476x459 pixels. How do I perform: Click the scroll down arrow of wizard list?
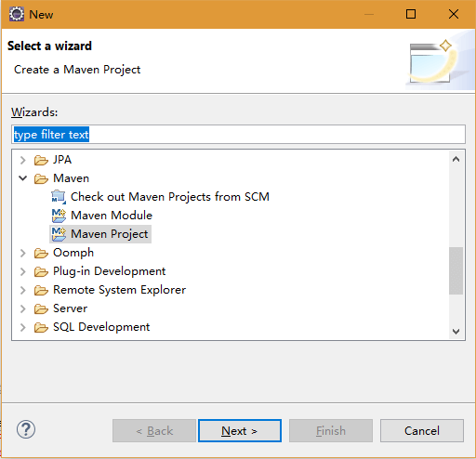coord(456,332)
